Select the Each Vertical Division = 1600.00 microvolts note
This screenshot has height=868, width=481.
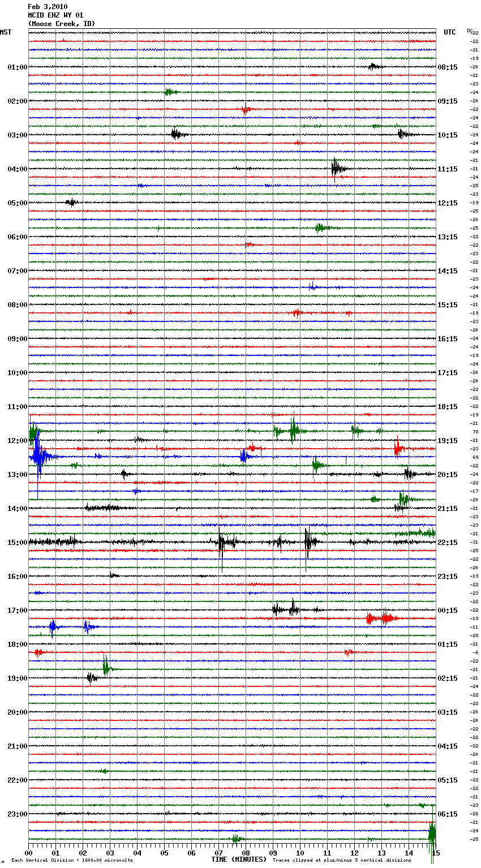tap(72, 860)
